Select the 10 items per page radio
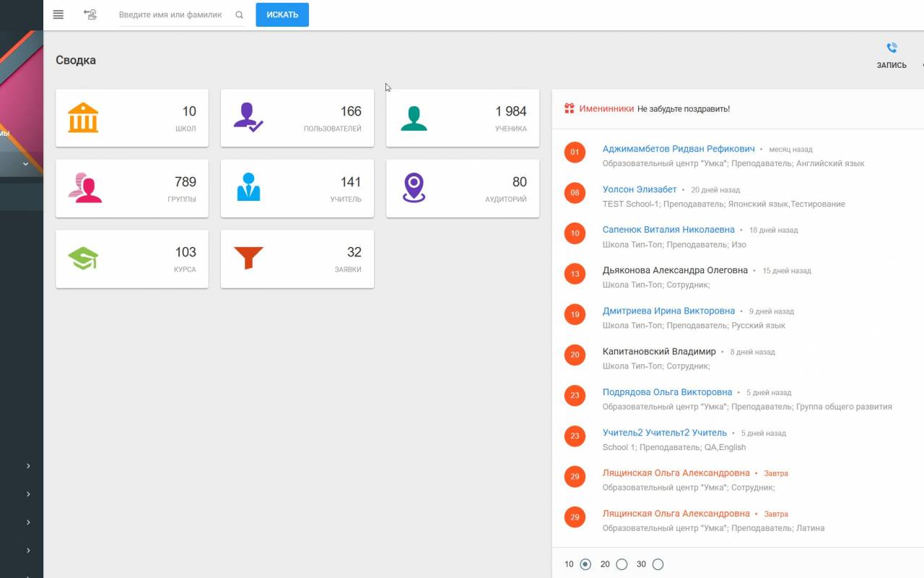 (585, 564)
